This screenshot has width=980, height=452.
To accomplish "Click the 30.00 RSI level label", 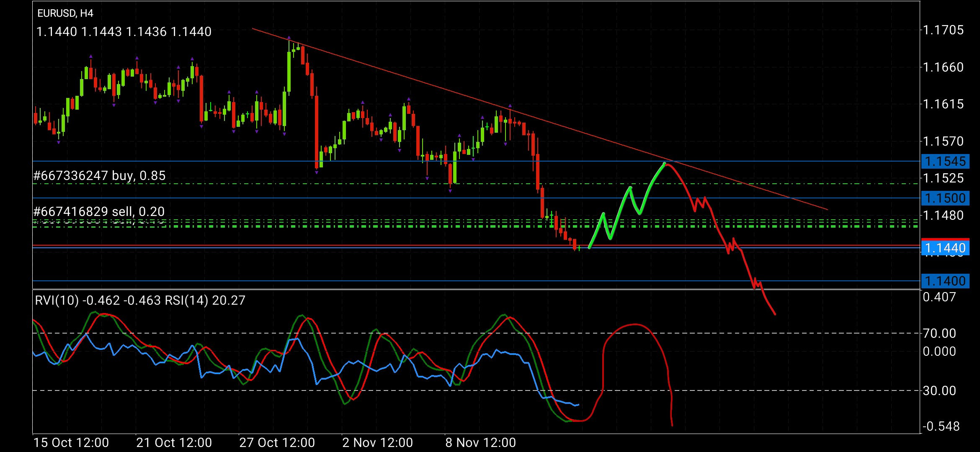I will (939, 391).
